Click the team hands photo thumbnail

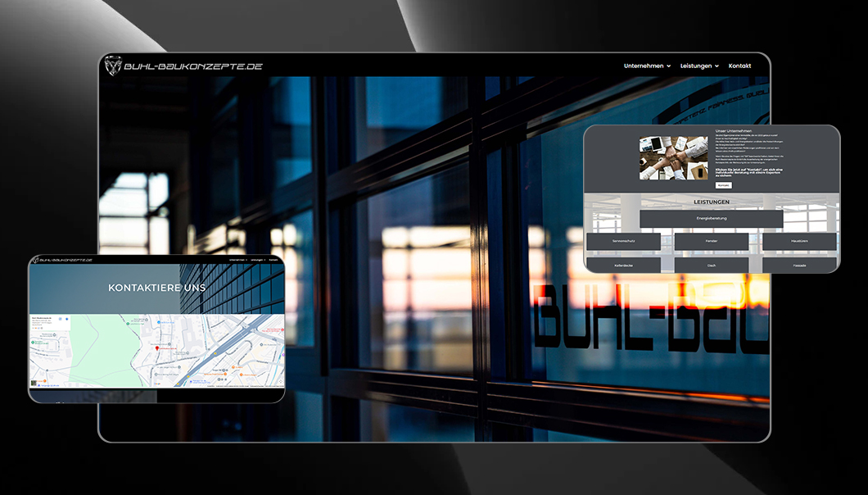[x=673, y=157]
